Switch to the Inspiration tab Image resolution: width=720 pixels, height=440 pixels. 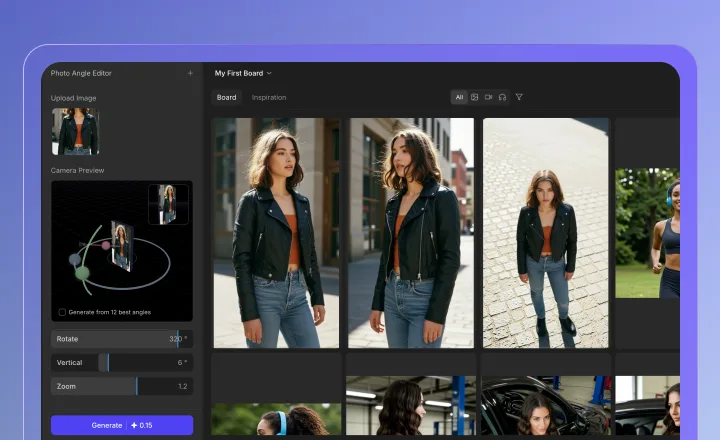click(x=269, y=97)
